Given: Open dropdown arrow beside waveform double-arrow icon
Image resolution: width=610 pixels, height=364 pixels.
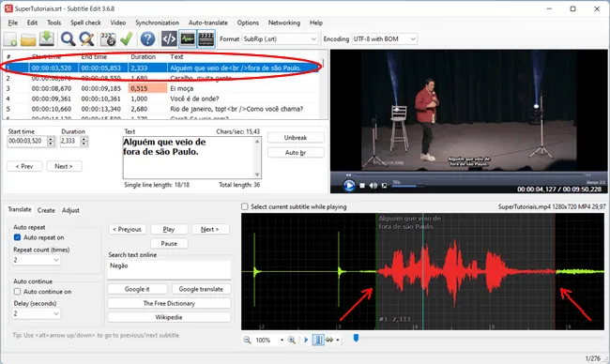Looking at the screenshot, I should point(338,340).
